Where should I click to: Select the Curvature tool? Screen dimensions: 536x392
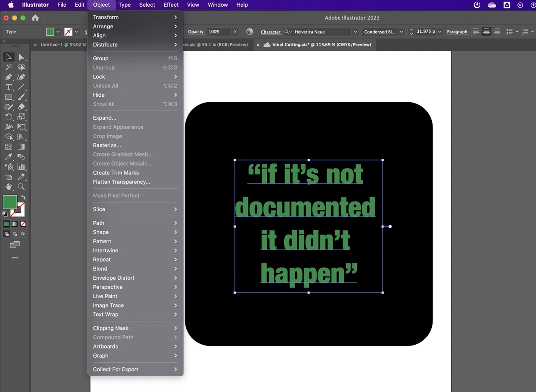(x=21, y=77)
